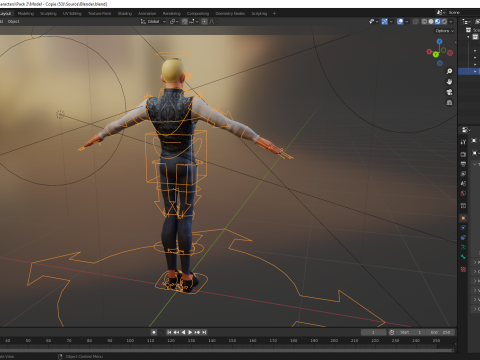Open proportional falloff dropdown
Viewport: 480px width, 360px height.
click(213, 22)
